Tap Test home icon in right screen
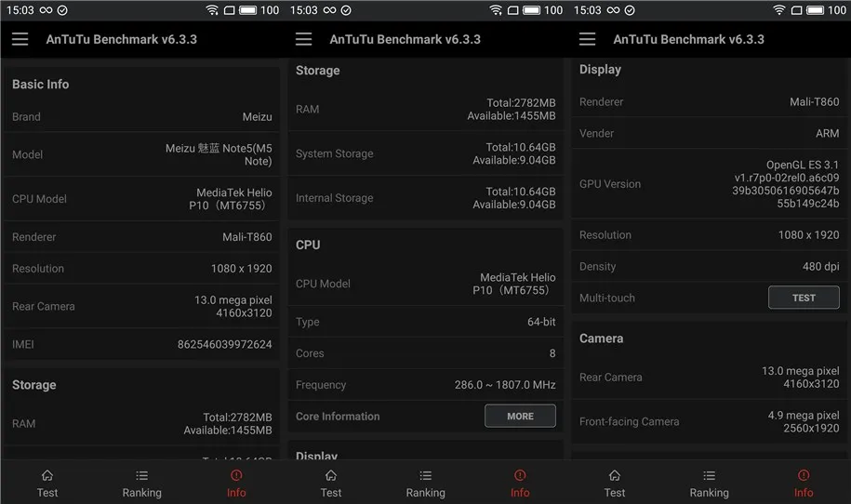851x504 pixels. [615, 476]
